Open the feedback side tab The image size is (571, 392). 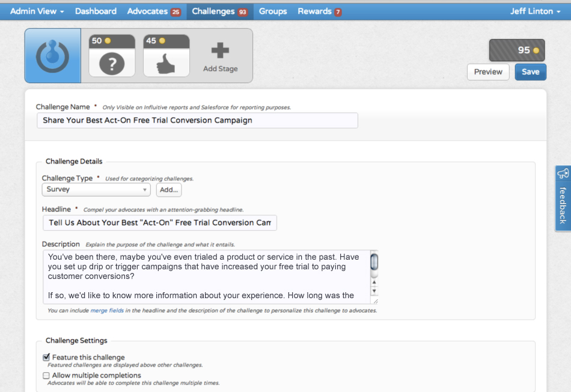click(x=563, y=198)
